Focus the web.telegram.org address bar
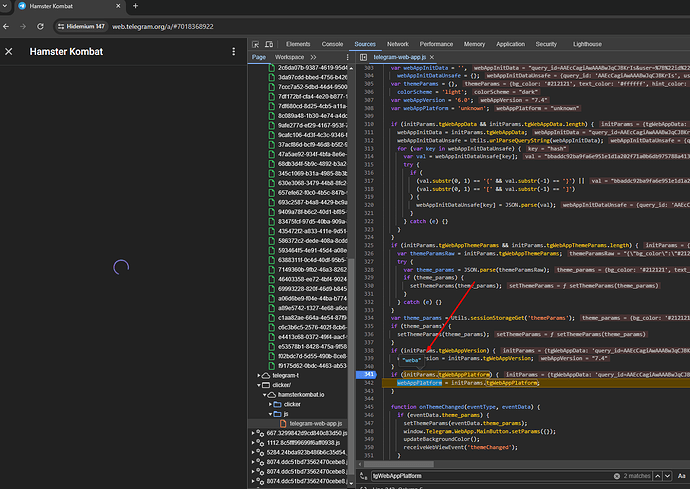The width and height of the screenshot is (690, 489). click(162, 26)
